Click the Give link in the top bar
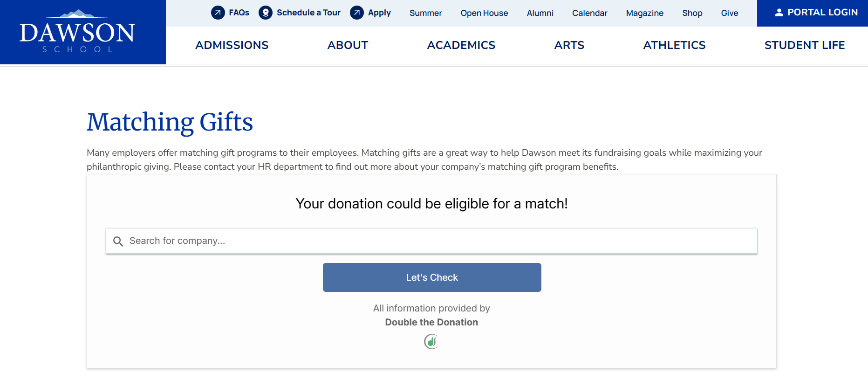This screenshot has height=380, width=868. [x=729, y=13]
